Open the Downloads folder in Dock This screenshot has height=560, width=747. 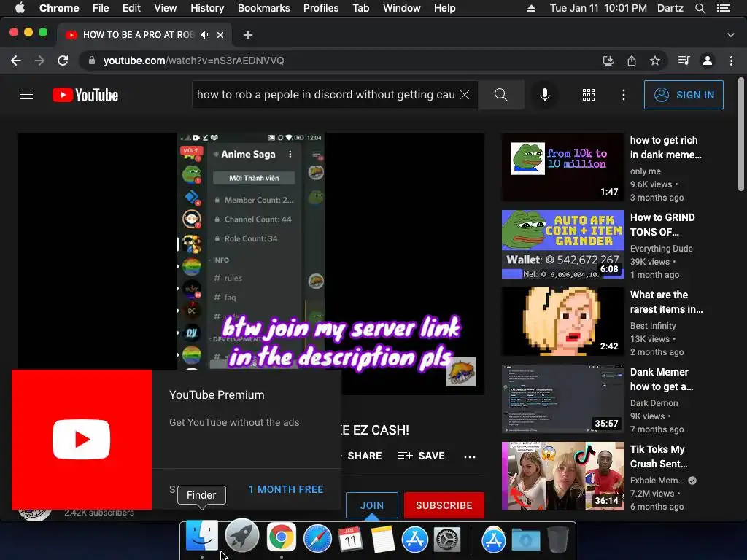pyautogui.click(x=525, y=540)
